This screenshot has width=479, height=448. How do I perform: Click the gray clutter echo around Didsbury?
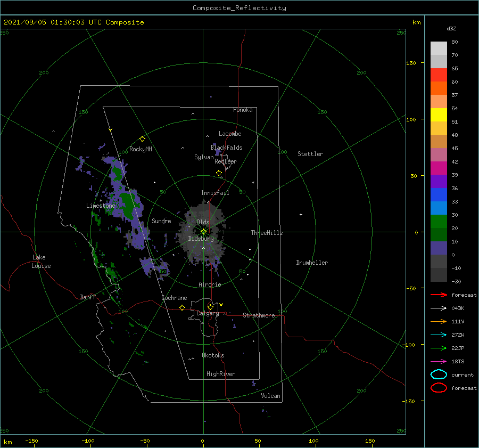click(203, 232)
